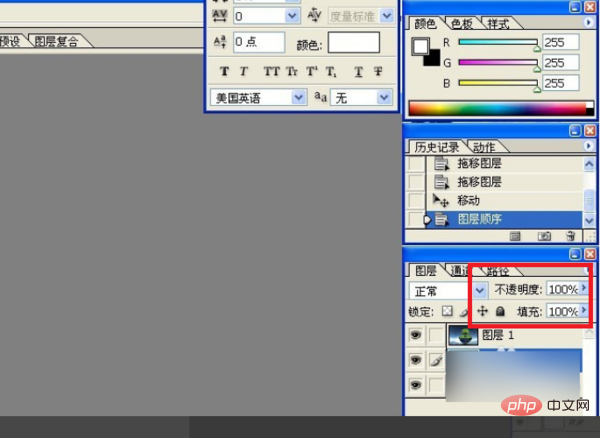Click the R value field showing 255

pyautogui.click(x=561, y=42)
